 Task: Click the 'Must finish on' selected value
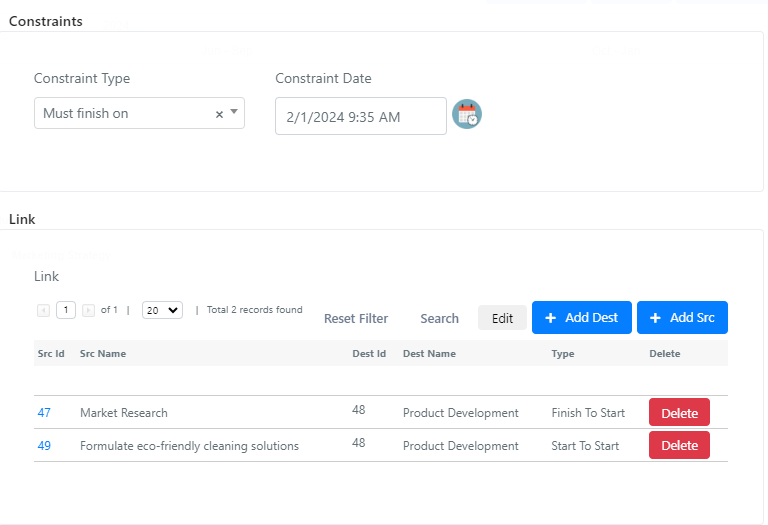pyautogui.click(x=86, y=113)
